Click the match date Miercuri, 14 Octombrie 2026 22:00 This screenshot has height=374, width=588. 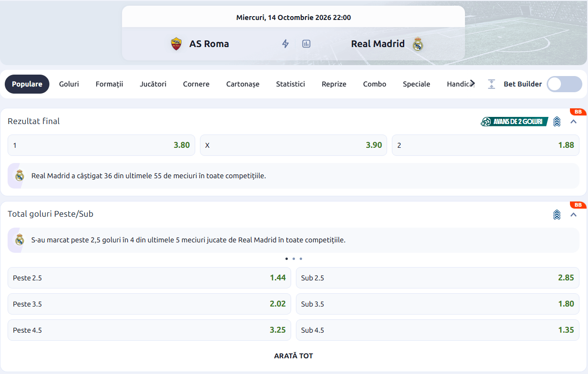pos(294,18)
